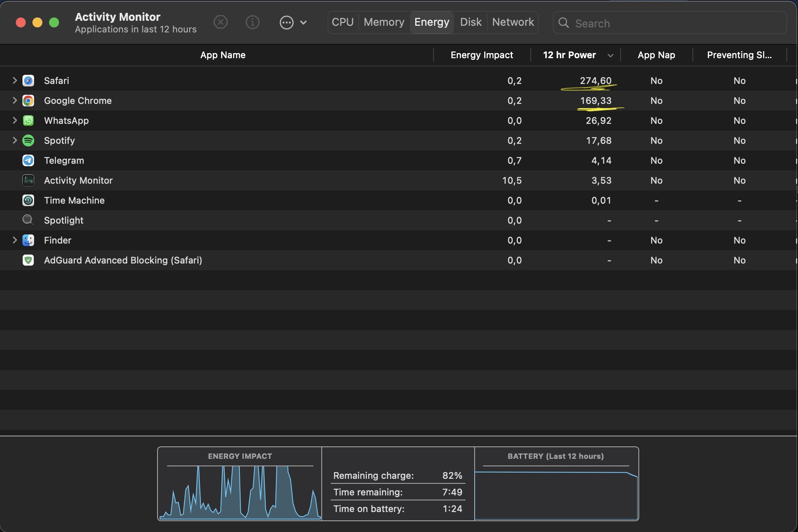Click the Time Machine icon
The height and width of the screenshot is (532, 798).
coord(28,200)
